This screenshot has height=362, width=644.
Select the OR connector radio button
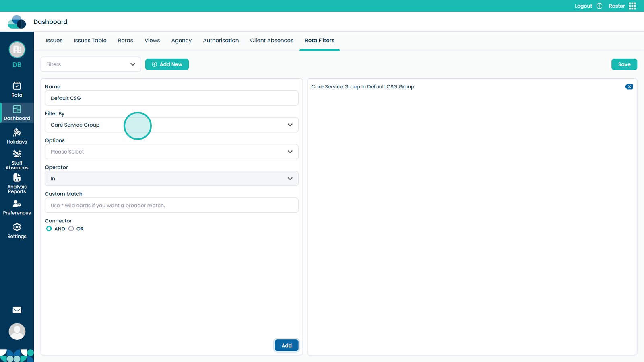(x=71, y=229)
